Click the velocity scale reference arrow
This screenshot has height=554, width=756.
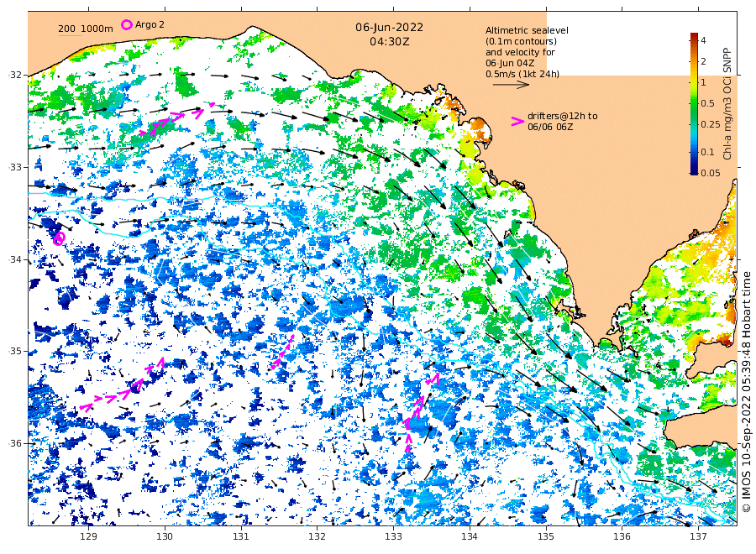[x=511, y=85]
